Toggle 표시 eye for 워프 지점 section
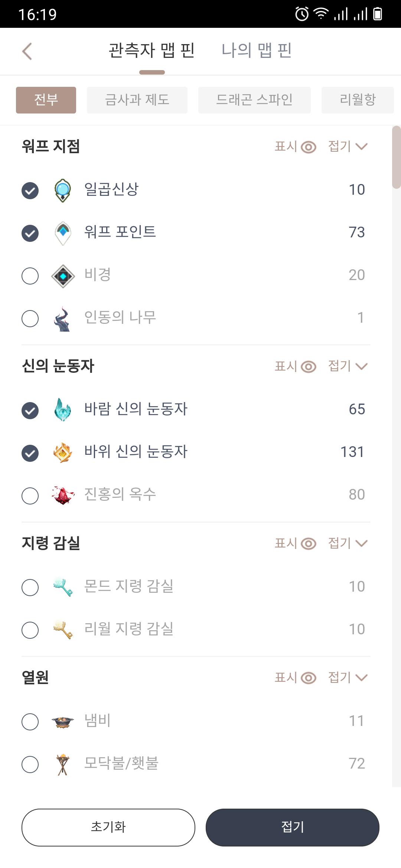 point(296,147)
